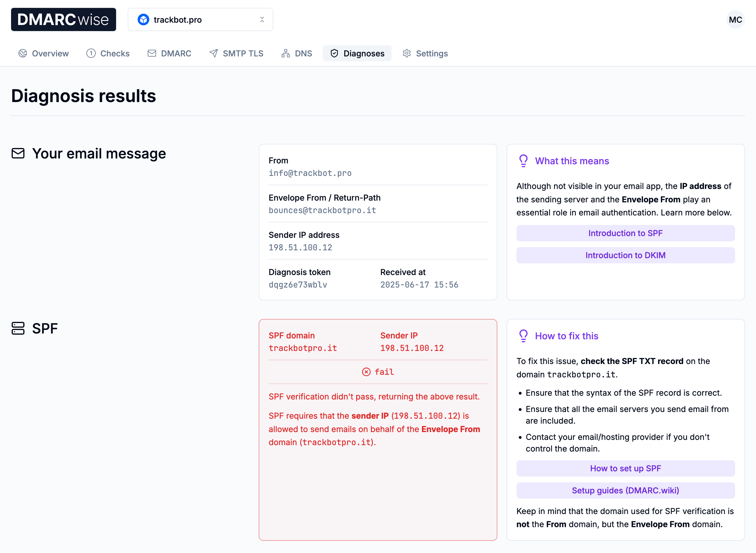Image resolution: width=756 pixels, height=553 pixels.
Task: Click the DMARCwise logo
Action: tap(63, 19)
